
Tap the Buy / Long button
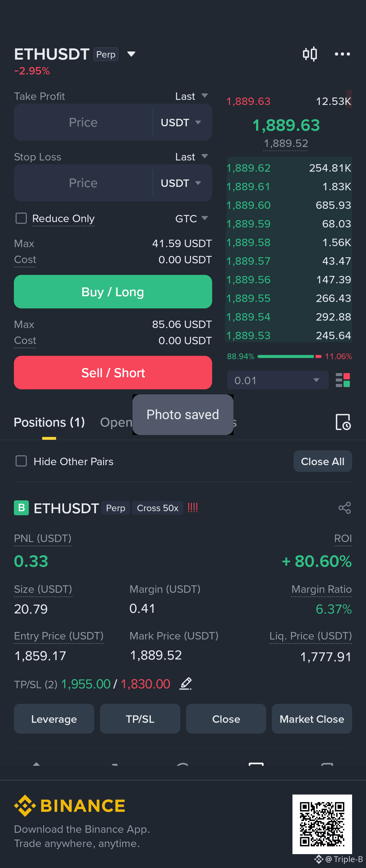click(x=113, y=292)
